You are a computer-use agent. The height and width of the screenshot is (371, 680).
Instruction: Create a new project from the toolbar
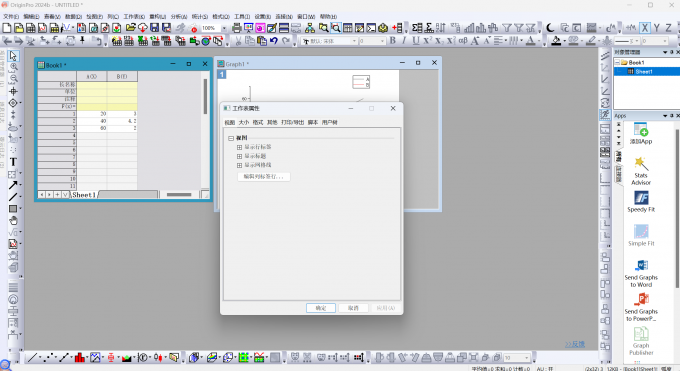click(7, 28)
